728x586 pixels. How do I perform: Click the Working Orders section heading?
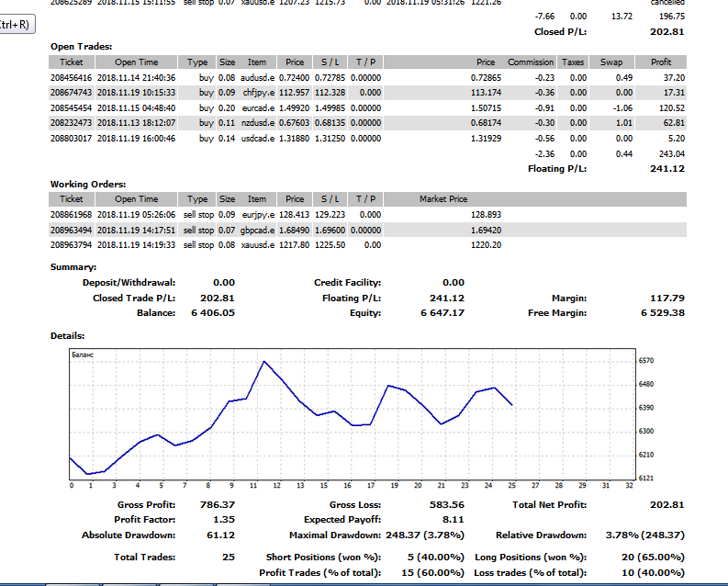click(88, 185)
